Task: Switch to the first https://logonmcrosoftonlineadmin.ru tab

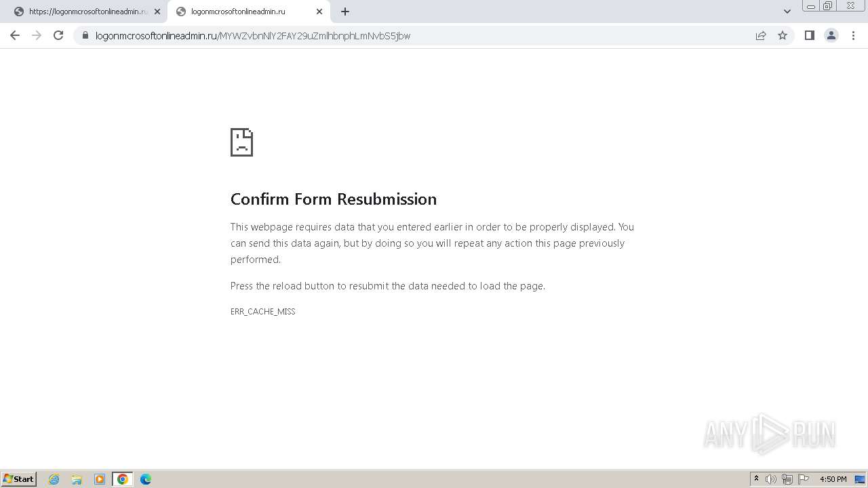Action: pos(87,12)
